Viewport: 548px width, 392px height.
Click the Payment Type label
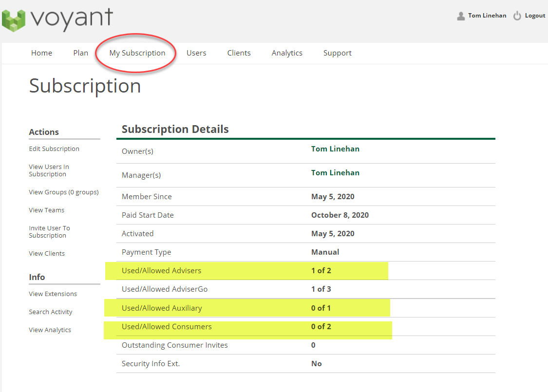coord(147,252)
